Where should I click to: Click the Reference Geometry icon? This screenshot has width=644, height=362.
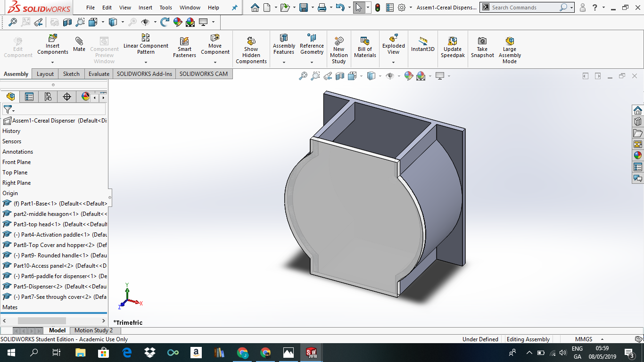tap(312, 38)
